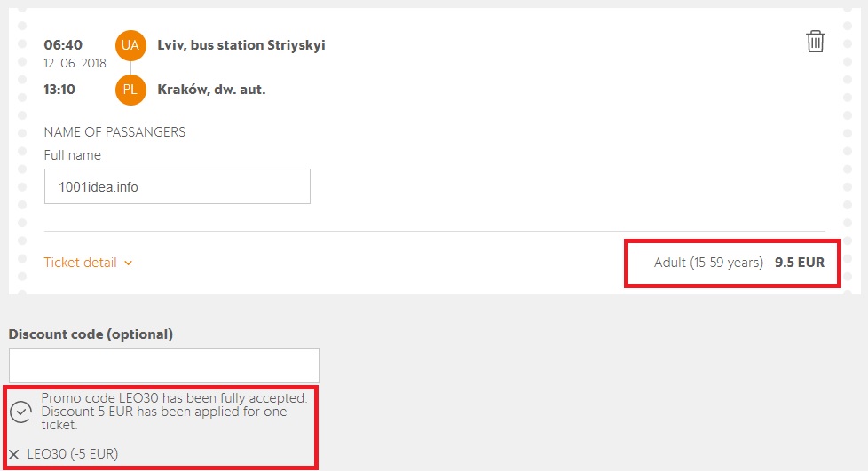The height and width of the screenshot is (471, 868).
Task: Click the LEO30 (-5 EUR) label
Action: click(x=73, y=454)
